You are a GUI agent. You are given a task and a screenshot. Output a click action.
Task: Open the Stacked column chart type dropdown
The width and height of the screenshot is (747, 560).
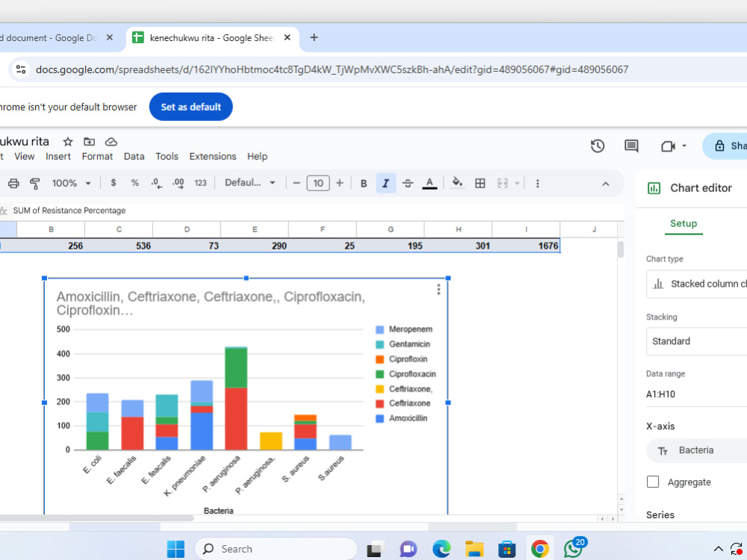click(696, 284)
